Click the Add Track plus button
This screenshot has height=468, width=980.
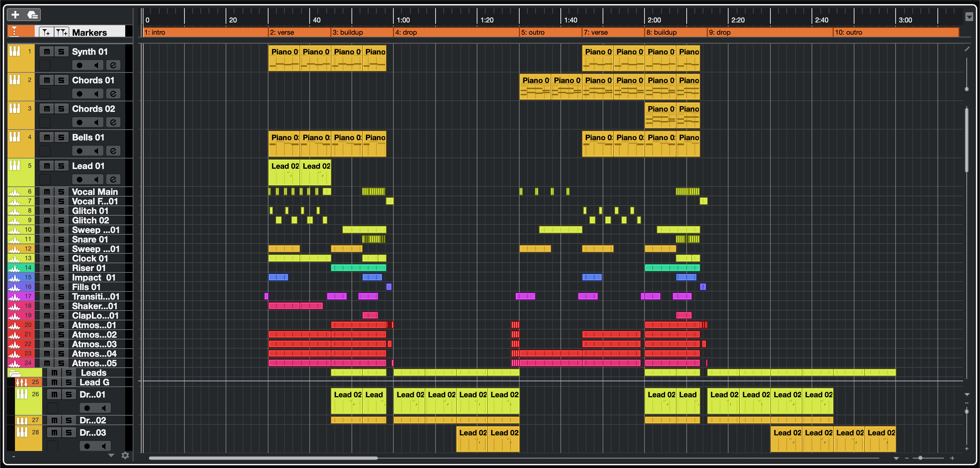pos(15,15)
